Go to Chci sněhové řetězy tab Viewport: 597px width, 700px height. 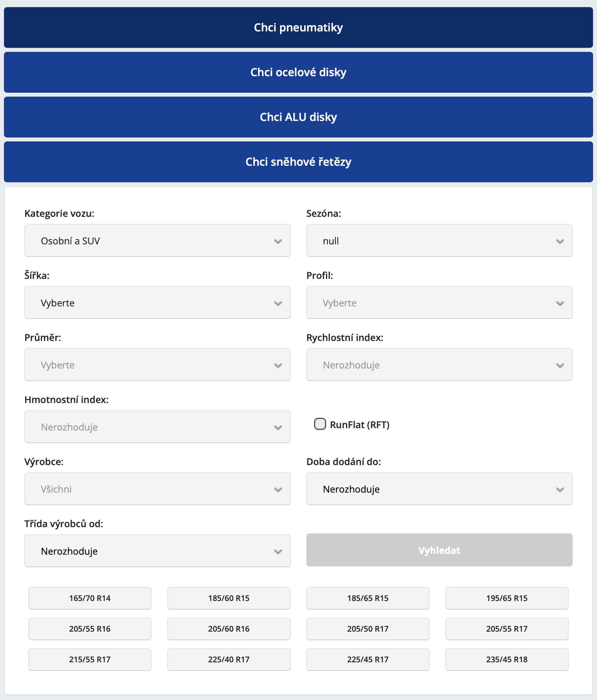pos(298,162)
